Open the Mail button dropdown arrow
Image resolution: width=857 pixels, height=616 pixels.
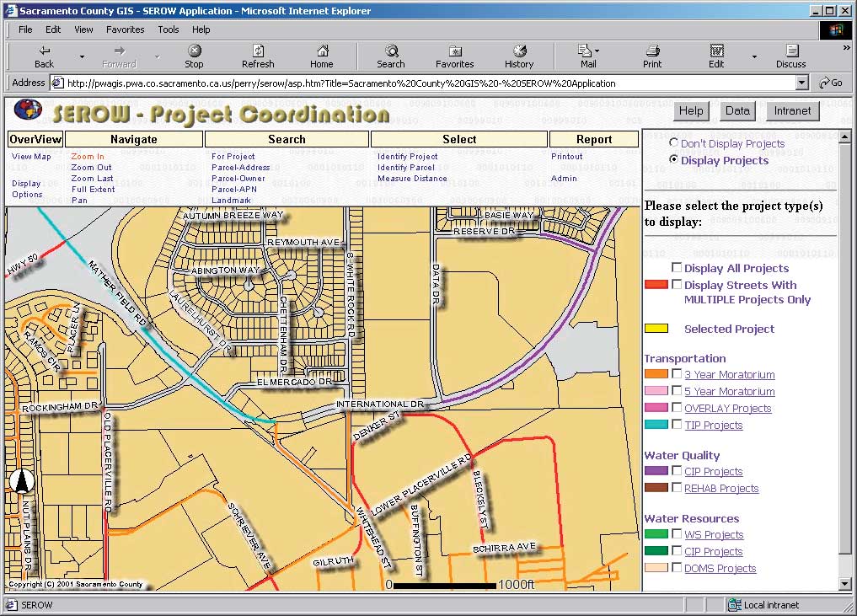[x=597, y=51]
